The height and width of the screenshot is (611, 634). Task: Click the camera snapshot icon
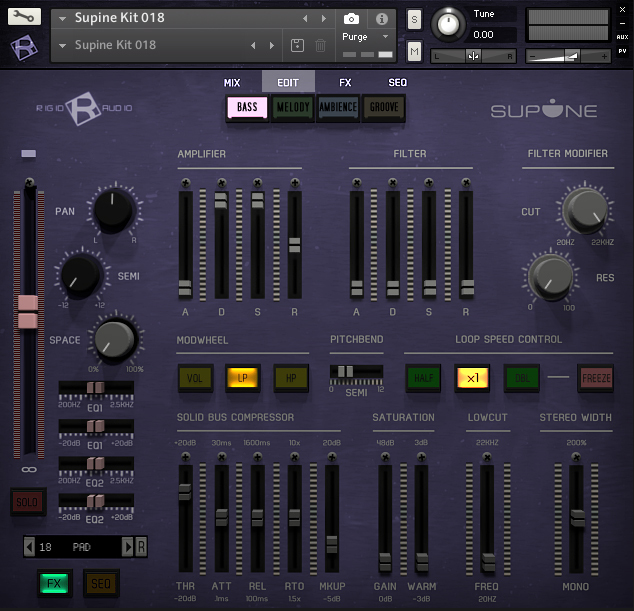[351, 18]
